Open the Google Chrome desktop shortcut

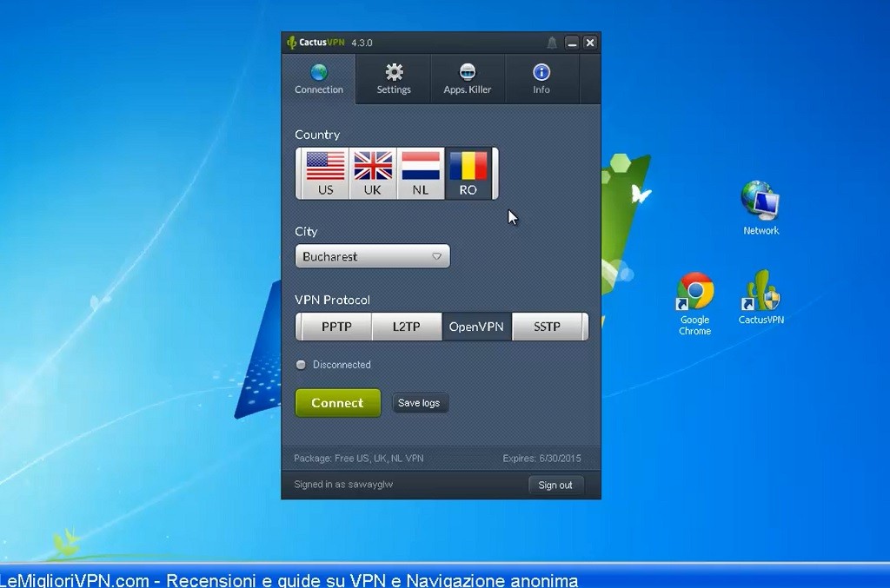[694, 304]
